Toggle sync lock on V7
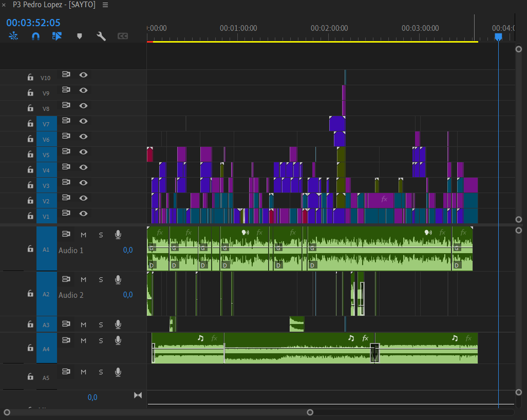This screenshot has height=420, width=527. (x=66, y=120)
